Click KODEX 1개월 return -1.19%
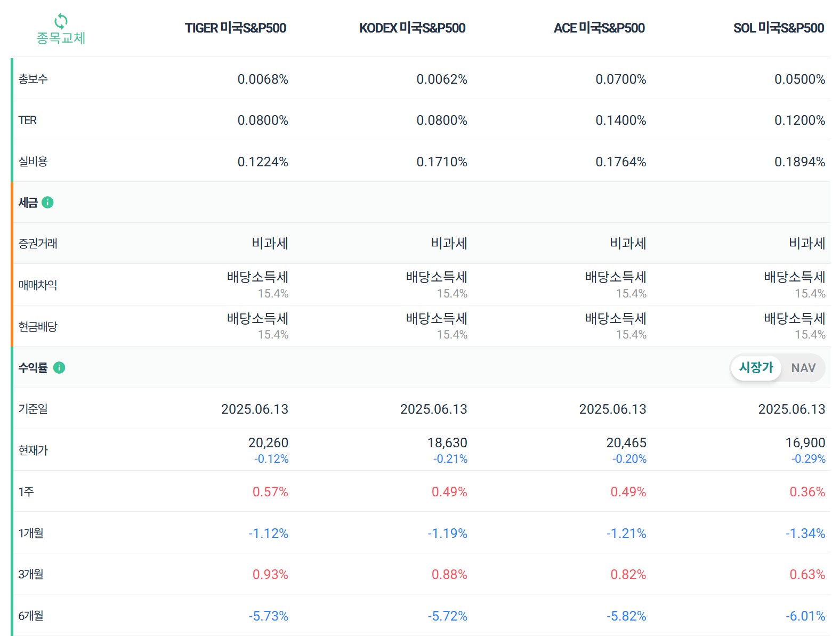This screenshot has width=840, height=636. click(447, 534)
